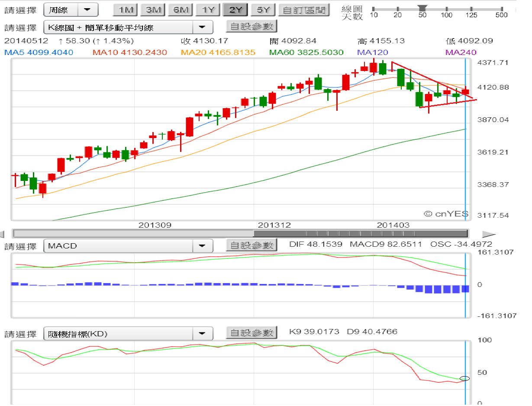This screenshot has width=532, height=406.
Task: Select the 1Y time range button
Action: tap(208, 10)
